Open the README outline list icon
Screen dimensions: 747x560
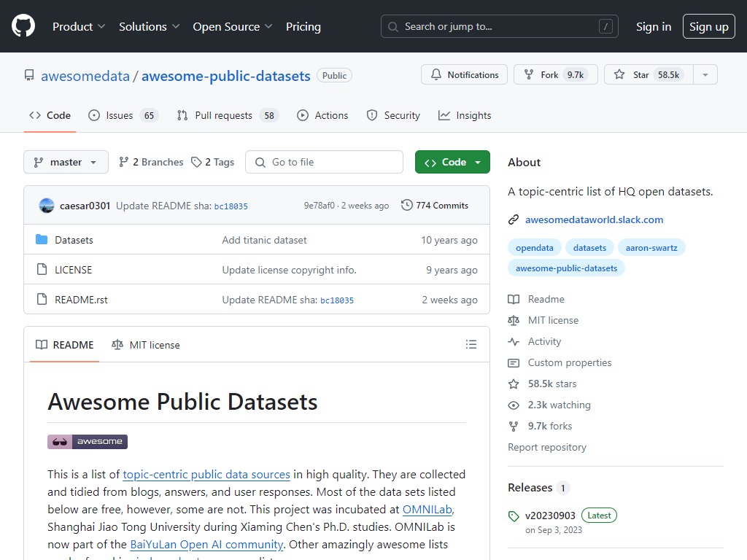tap(471, 344)
